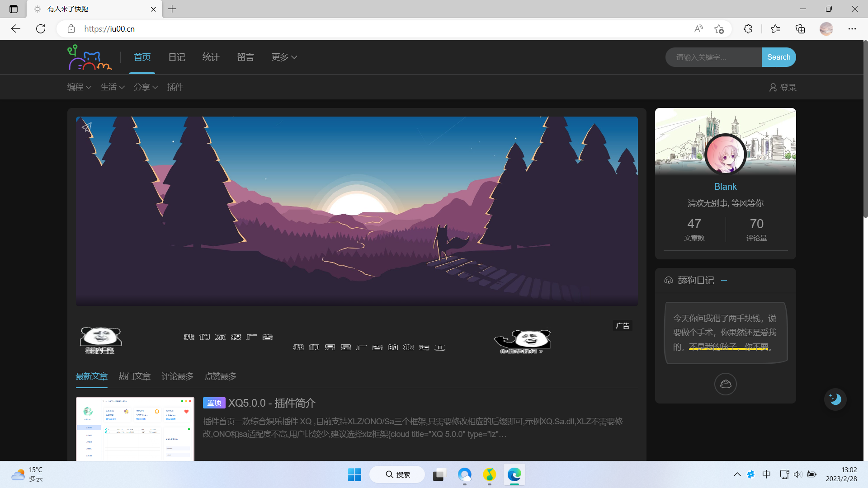Viewport: 868px width, 488px height.
Task: Click the 广告 label tag
Action: pos(623,326)
